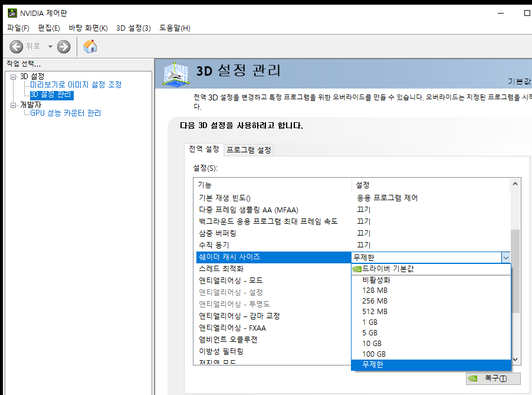Select the 삼중 버퍼링 row
532x395 pixels.
point(353,233)
